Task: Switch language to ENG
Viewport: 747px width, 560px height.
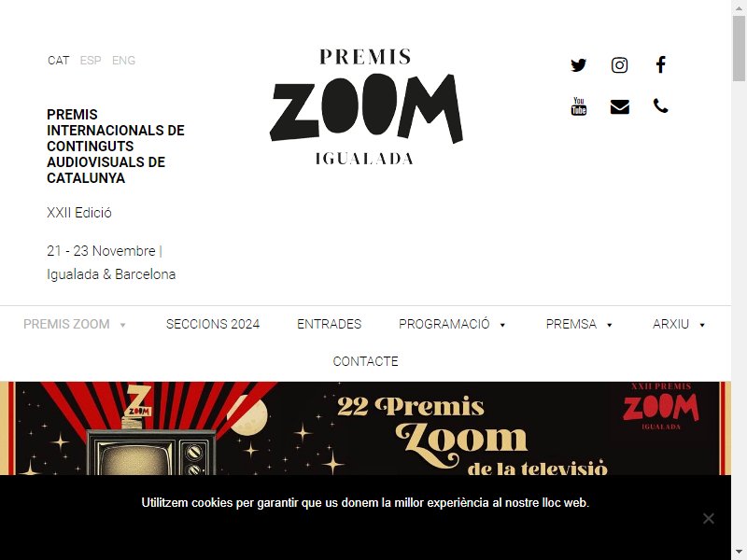Action: (123, 61)
